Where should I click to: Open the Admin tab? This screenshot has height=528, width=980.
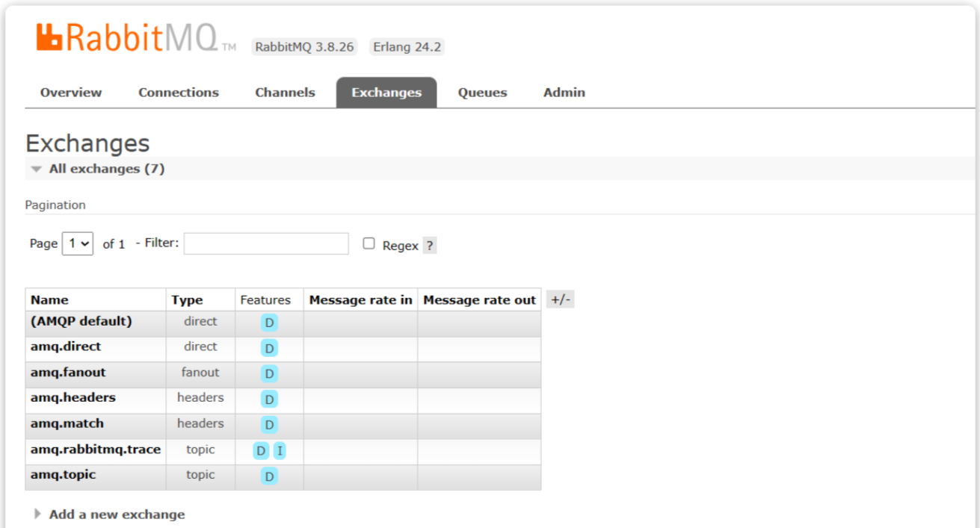point(564,93)
